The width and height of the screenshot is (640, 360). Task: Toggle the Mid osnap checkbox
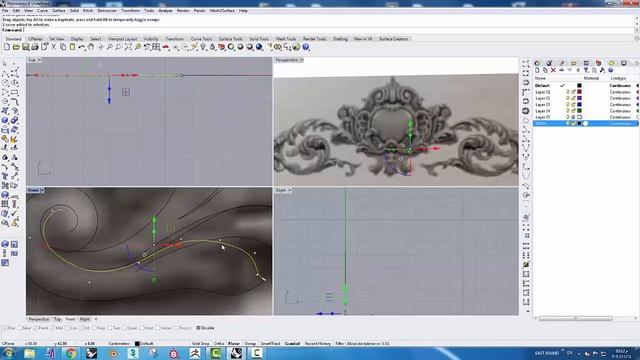click(x=52, y=328)
